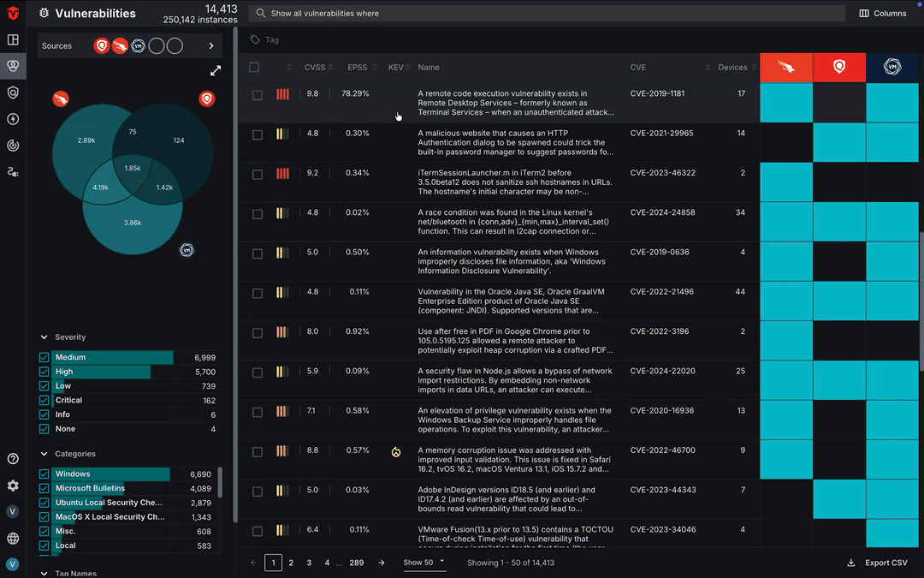Click the select-all checkbox in the table header
The height and width of the screenshot is (578, 924).
tap(253, 67)
